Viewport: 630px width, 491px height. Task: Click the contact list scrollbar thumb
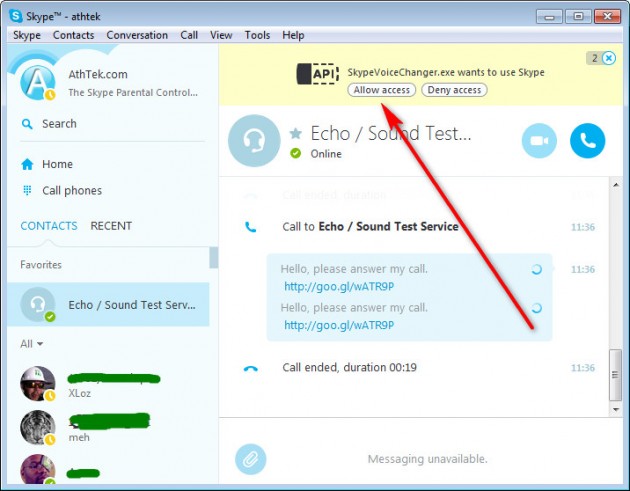[214, 258]
